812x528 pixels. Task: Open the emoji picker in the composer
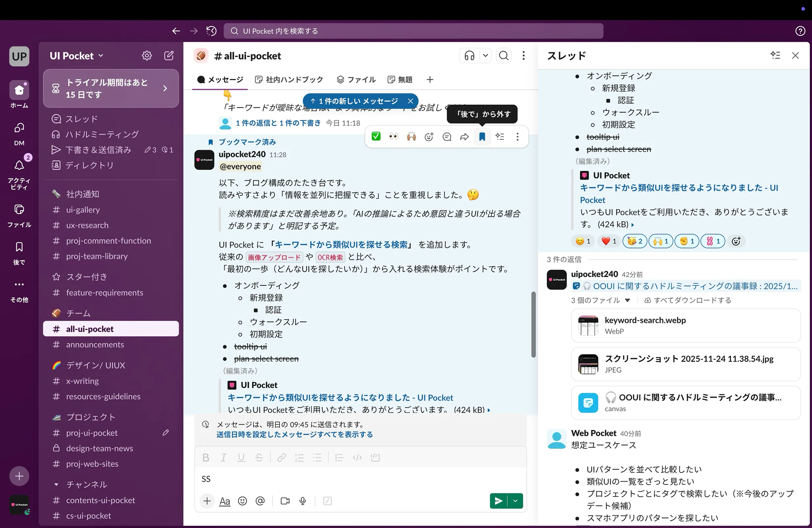point(243,501)
